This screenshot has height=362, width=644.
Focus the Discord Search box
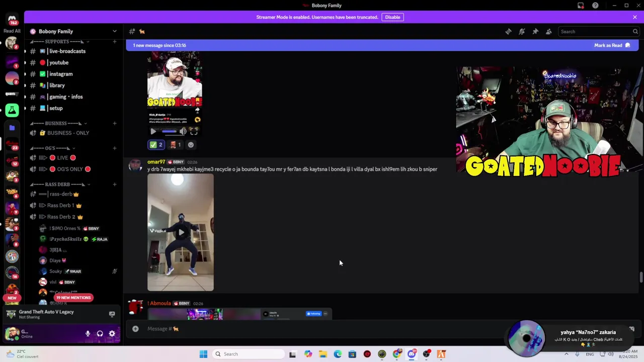point(599,31)
